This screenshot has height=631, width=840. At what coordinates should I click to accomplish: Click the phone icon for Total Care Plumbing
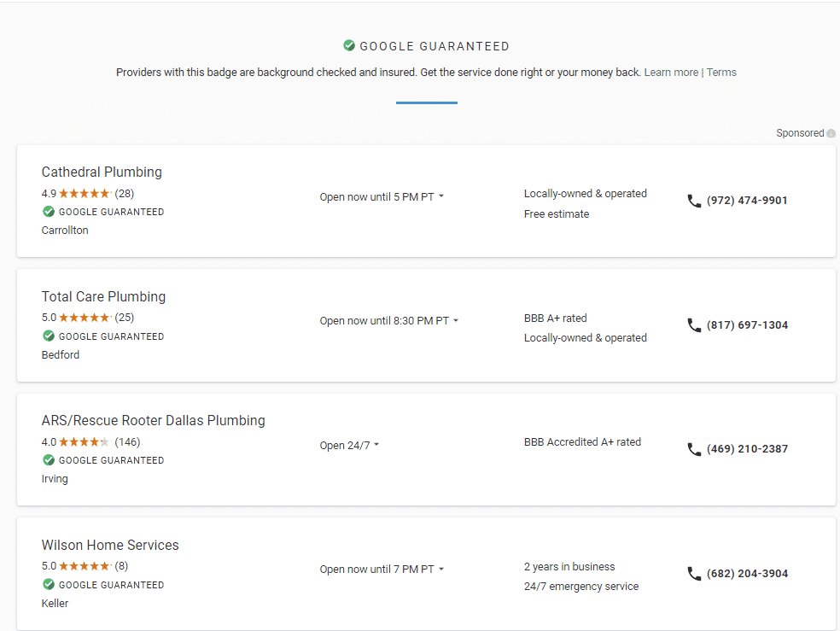(x=694, y=325)
